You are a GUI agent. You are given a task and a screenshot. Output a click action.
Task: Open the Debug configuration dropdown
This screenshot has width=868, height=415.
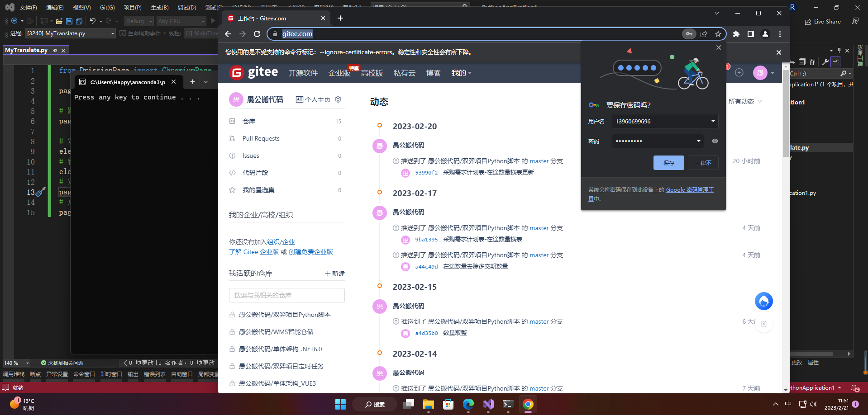coord(138,21)
